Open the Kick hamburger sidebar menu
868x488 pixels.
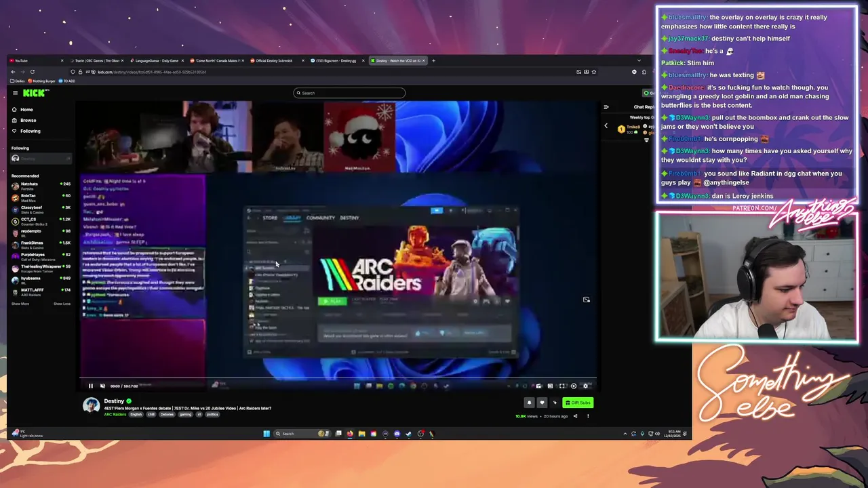[15, 93]
